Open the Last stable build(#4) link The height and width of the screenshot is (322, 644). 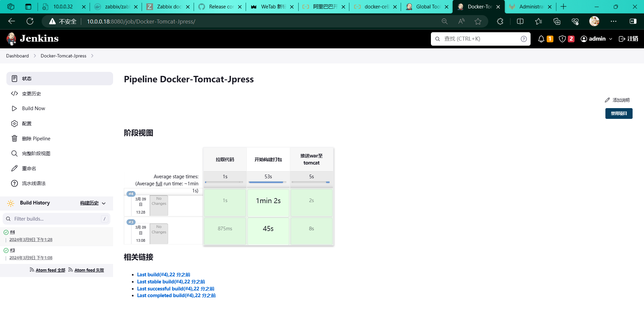point(171,282)
